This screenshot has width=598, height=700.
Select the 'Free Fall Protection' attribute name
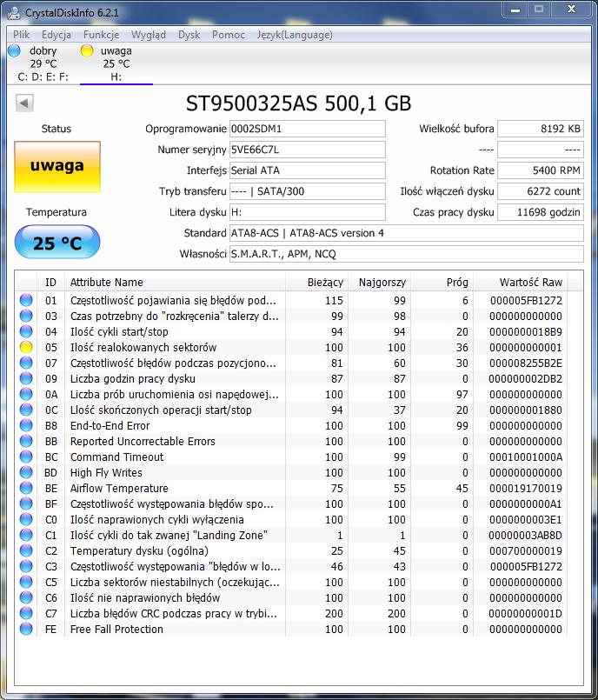(x=116, y=629)
